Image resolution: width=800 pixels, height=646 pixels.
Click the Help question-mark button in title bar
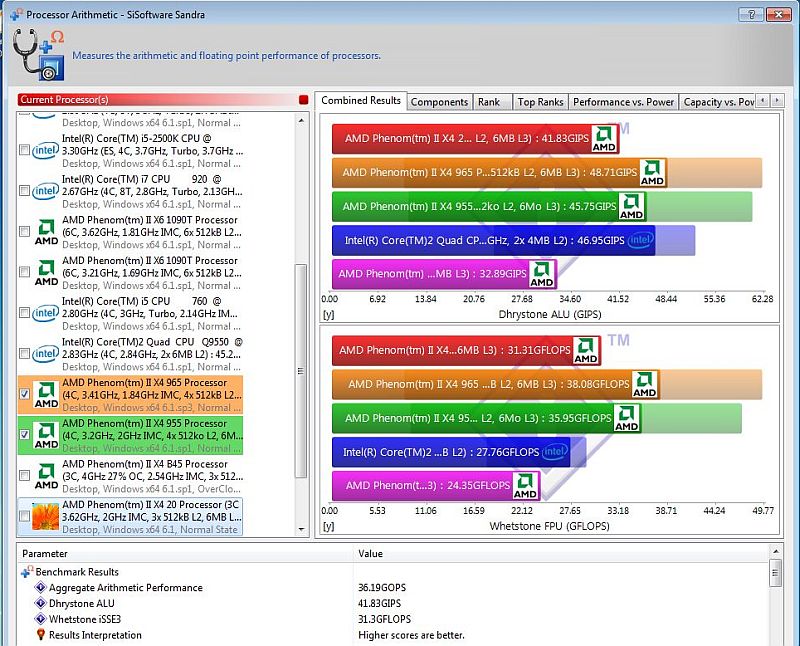click(x=751, y=14)
